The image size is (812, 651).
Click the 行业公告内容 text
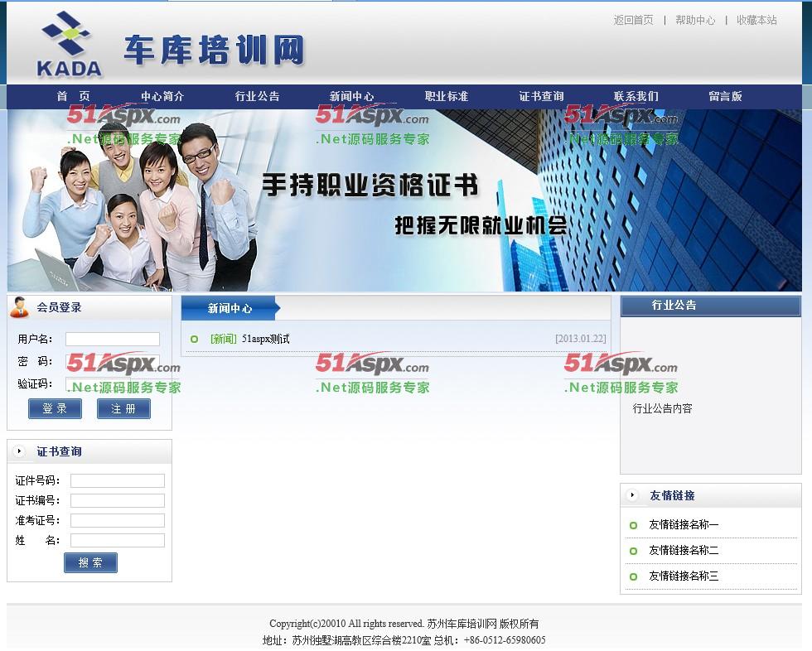(x=662, y=408)
